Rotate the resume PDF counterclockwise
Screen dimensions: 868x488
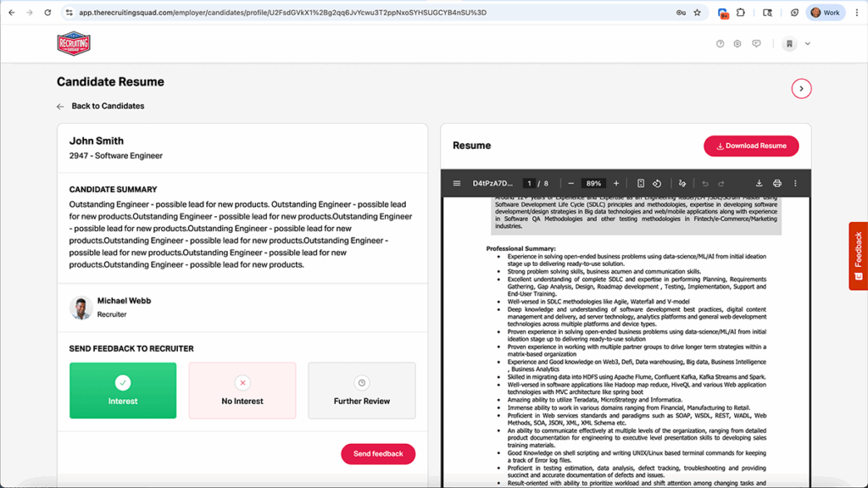click(x=657, y=183)
